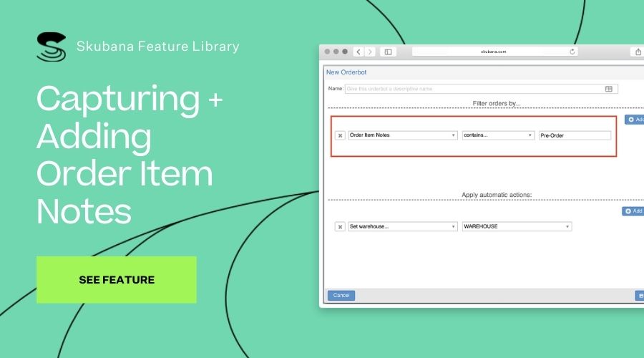The image size is (644, 358).
Task: Click the SEE FEATURE button
Action: 116,280
